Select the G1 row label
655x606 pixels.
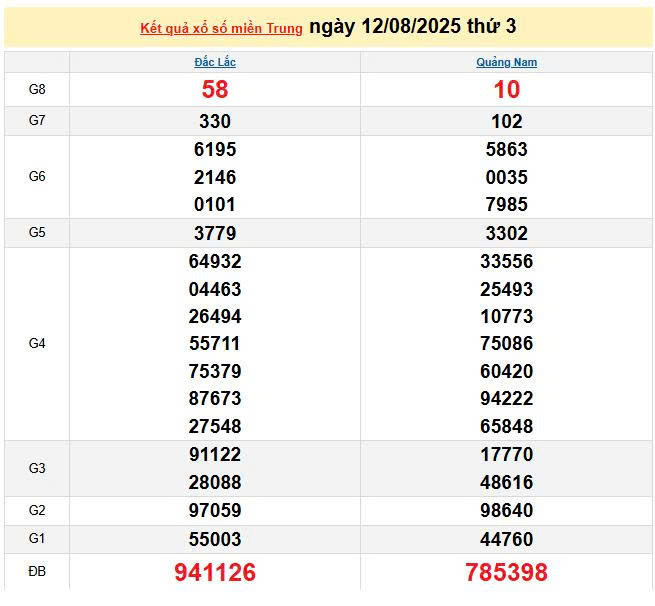37,538
